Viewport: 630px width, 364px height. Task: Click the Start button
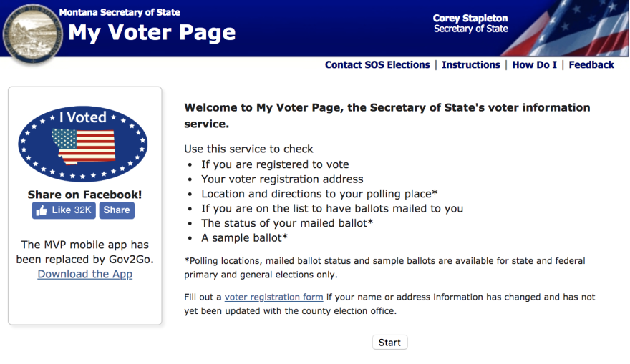[389, 343]
